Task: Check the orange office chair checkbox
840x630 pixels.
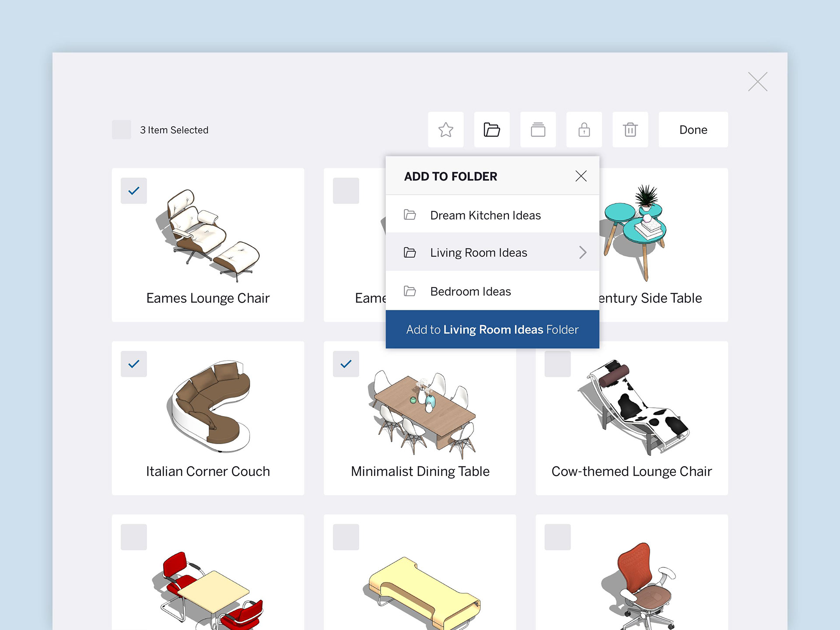Action: [558, 537]
